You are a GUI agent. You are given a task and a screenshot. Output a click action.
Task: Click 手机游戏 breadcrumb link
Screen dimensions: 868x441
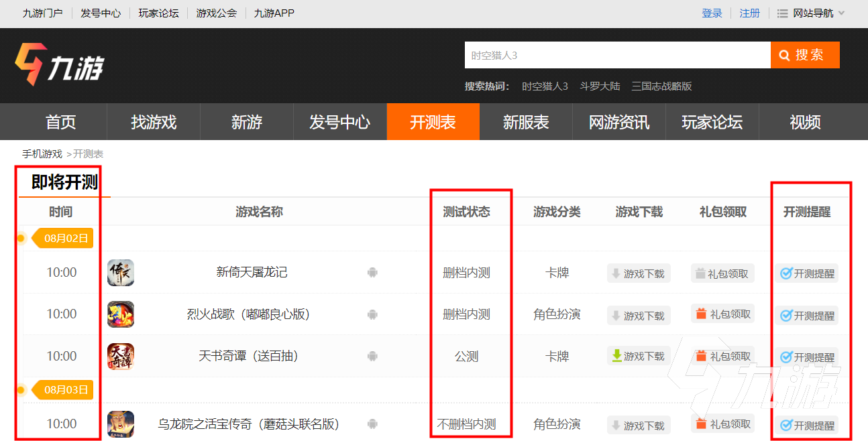point(42,154)
